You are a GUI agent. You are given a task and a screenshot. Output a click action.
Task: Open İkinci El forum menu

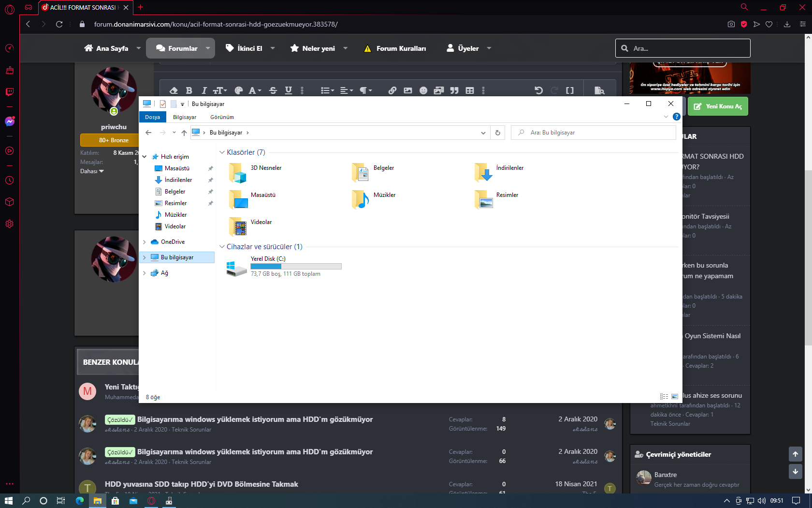click(x=245, y=48)
